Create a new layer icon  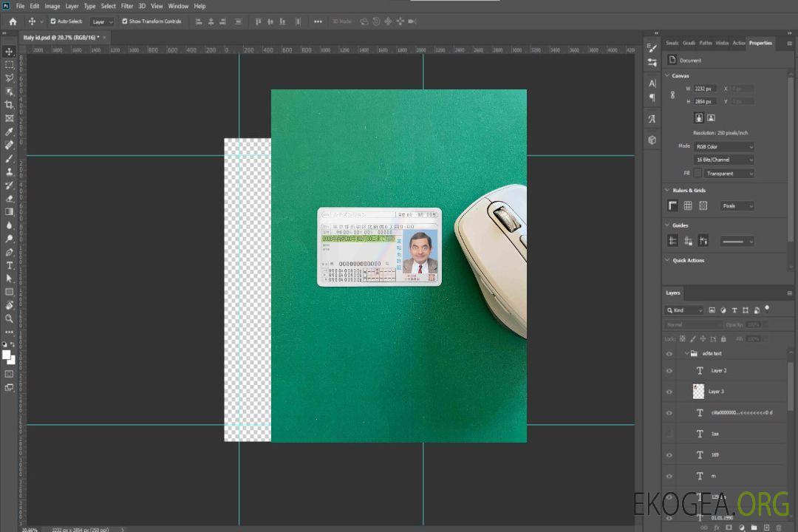coord(766,528)
